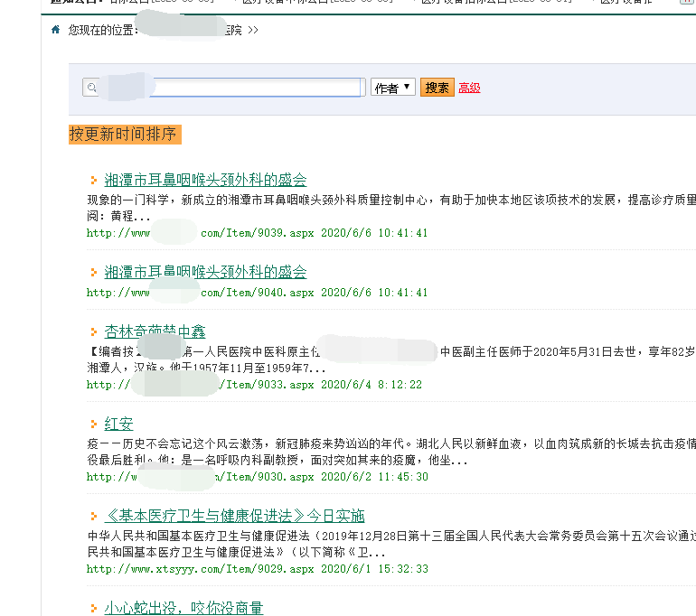Click the arrow bullet beside 杏林奇葩楚中鑫

click(93, 332)
